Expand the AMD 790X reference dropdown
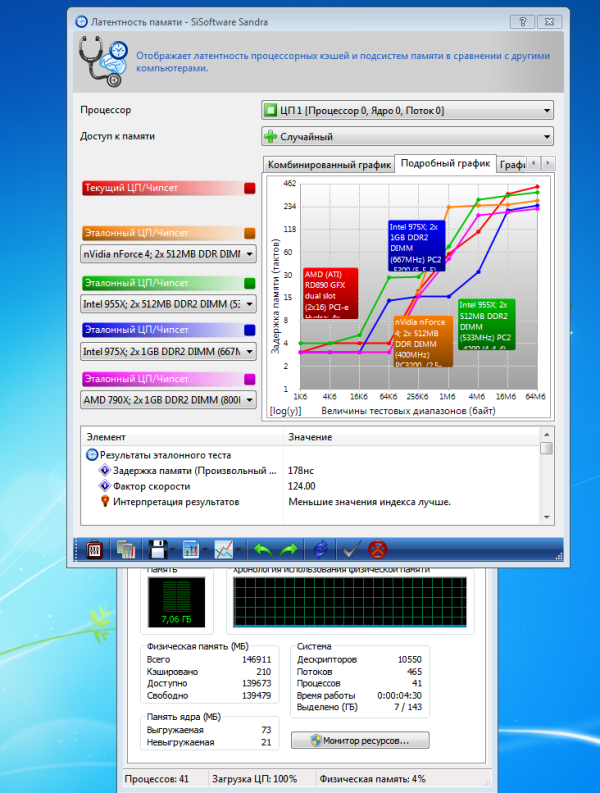Viewport: 600px width, 793px height. point(168,399)
